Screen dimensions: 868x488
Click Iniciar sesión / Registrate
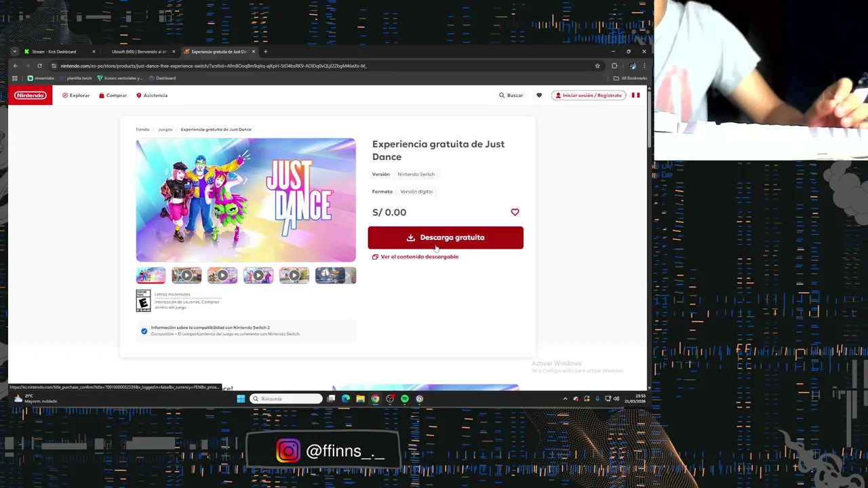pos(589,96)
